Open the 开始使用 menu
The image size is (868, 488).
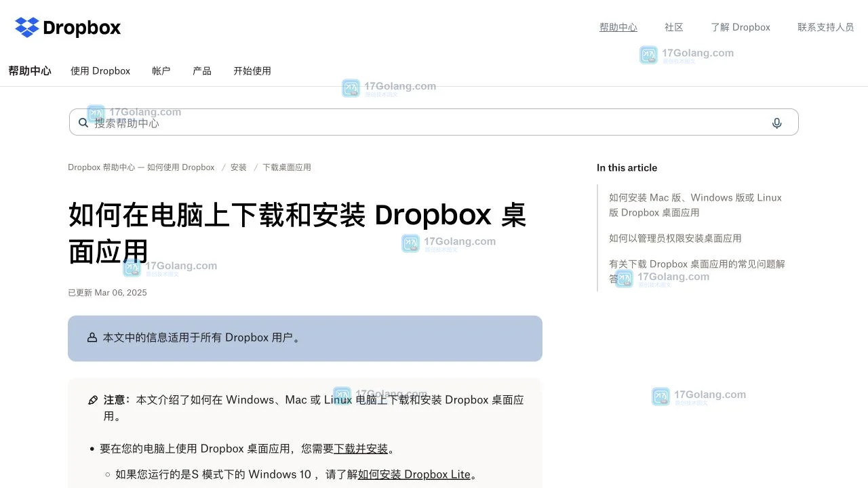[x=252, y=70]
